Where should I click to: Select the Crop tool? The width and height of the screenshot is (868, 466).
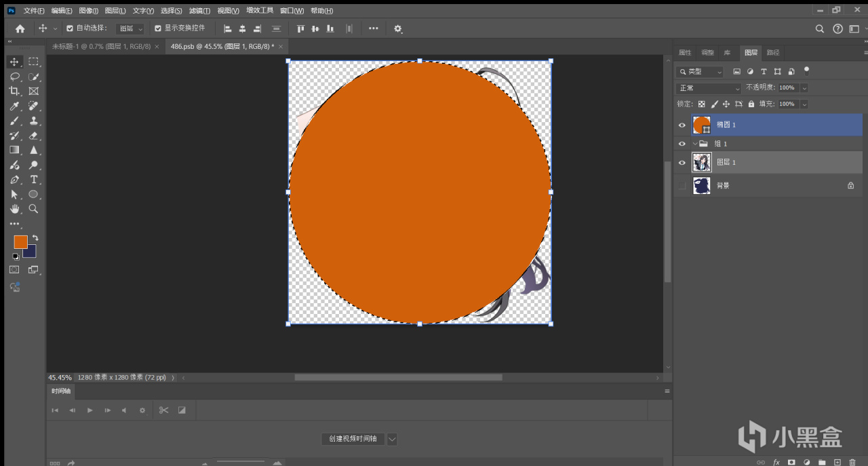[x=14, y=91]
